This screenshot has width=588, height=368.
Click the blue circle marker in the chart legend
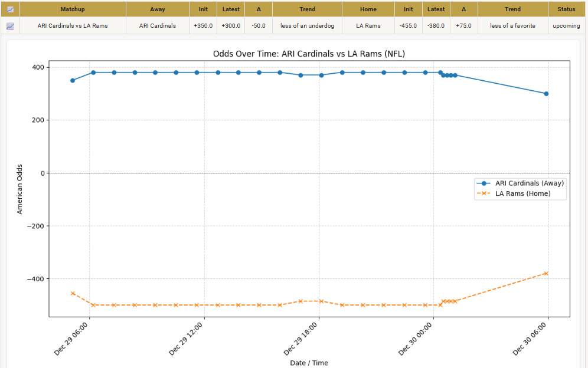coord(485,183)
